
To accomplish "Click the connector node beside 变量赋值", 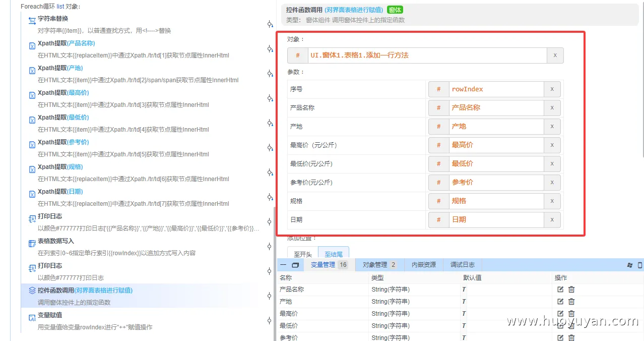I will tap(270, 320).
